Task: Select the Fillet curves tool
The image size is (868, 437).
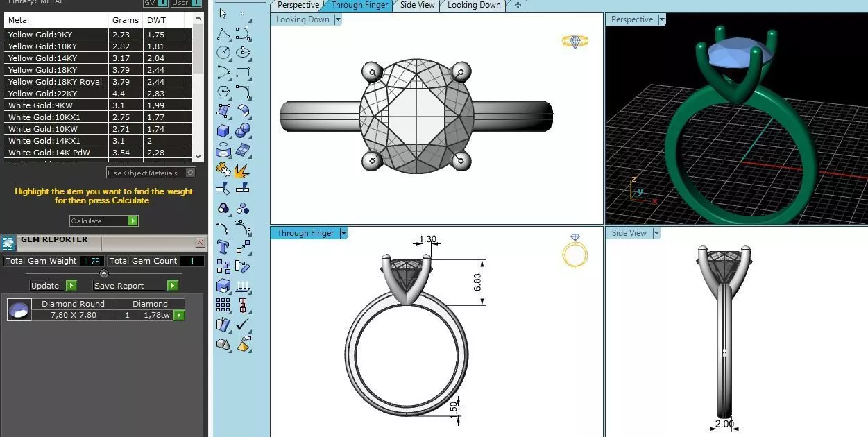Action: 243,91
